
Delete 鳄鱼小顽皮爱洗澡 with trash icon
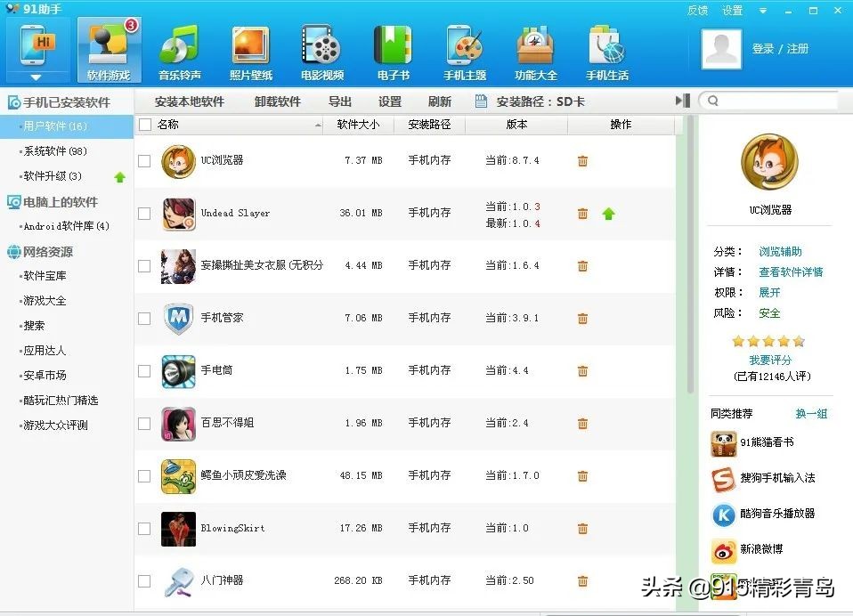582,475
